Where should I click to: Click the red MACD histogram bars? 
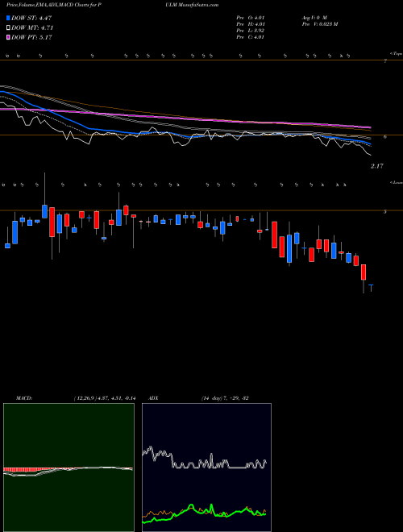(x=29, y=470)
